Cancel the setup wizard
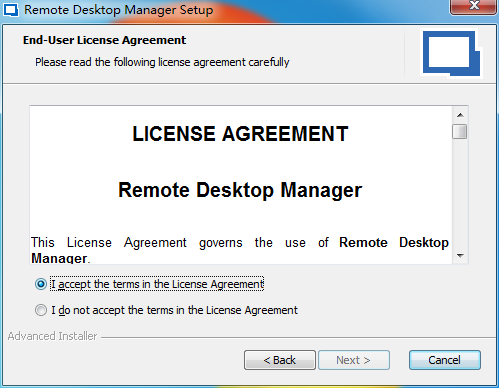 (445, 360)
